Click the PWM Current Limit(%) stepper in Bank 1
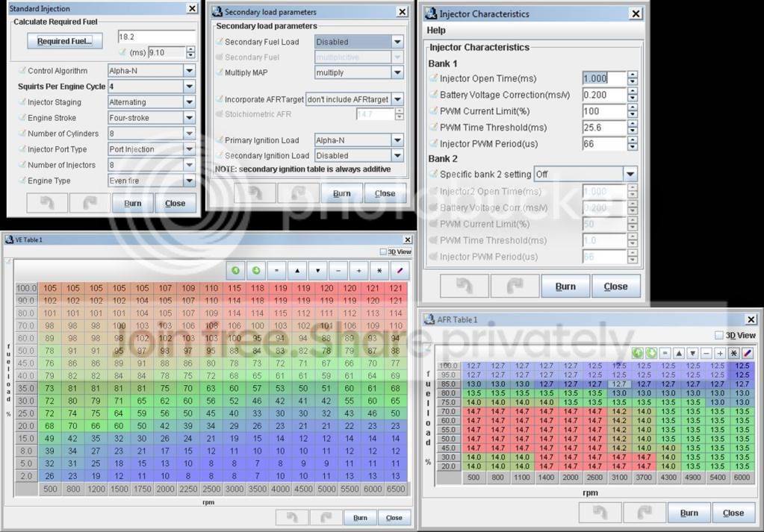764x532 pixels. point(633,111)
